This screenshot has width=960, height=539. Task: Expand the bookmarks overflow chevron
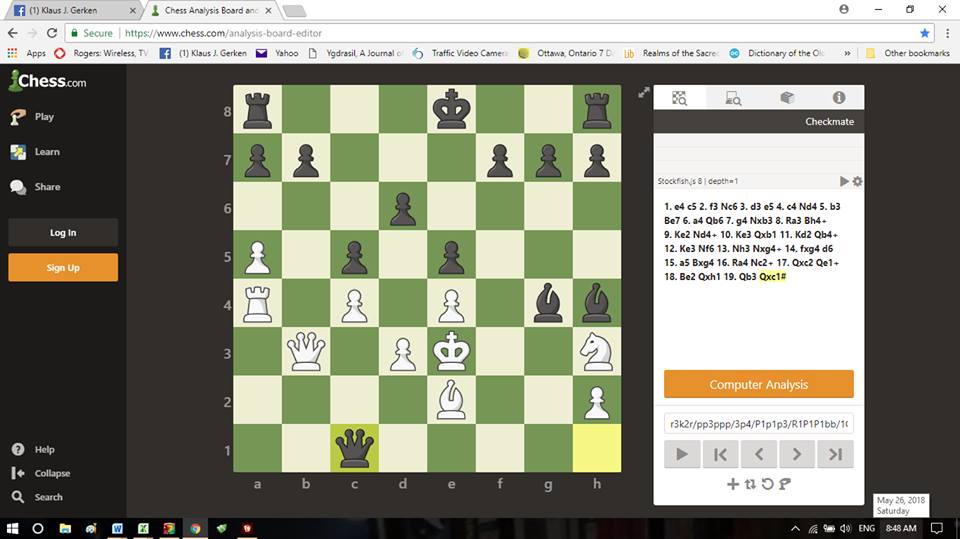pos(848,53)
